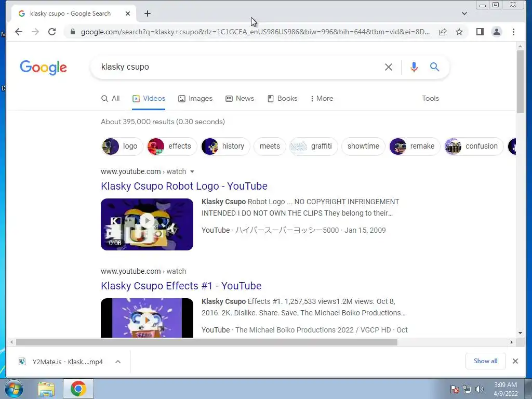The width and height of the screenshot is (532, 399).
Task: Open the network tray icon
Action: pos(467,389)
